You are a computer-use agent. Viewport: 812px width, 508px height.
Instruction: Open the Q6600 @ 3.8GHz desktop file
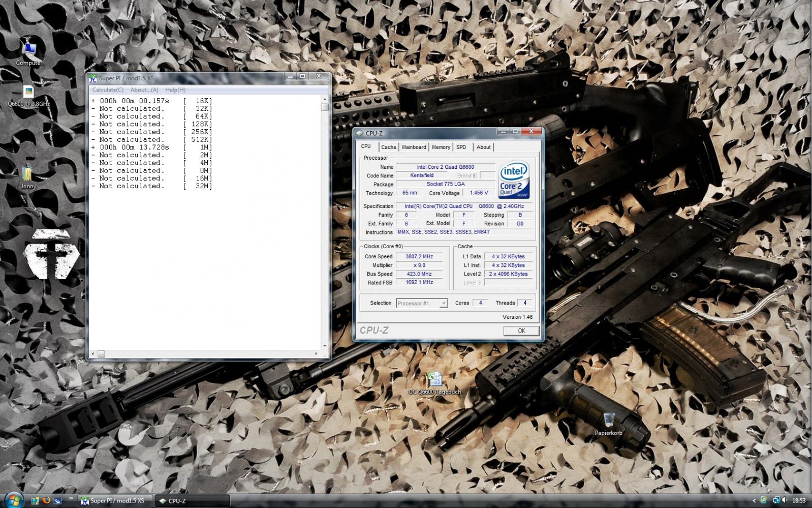pyautogui.click(x=28, y=96)
